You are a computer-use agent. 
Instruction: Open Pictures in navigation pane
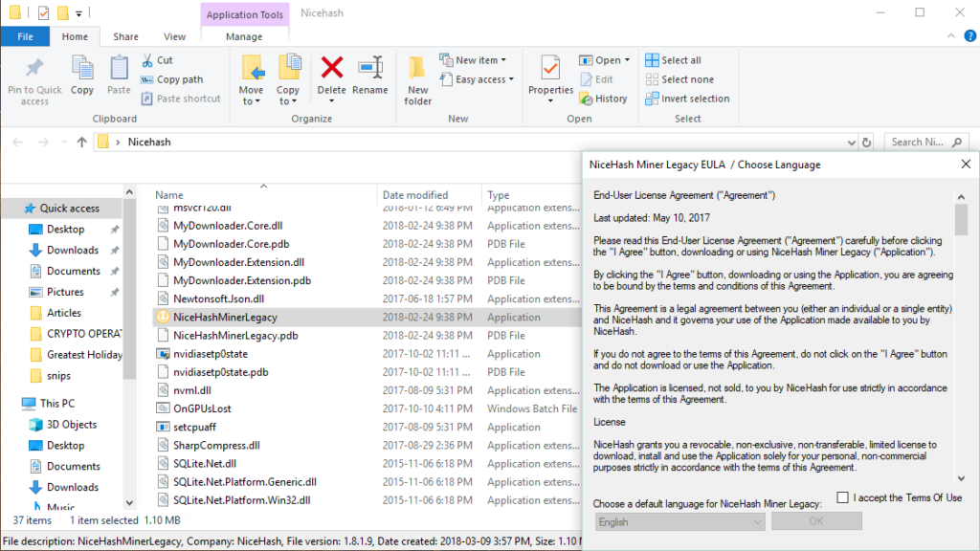coord(65,292)
